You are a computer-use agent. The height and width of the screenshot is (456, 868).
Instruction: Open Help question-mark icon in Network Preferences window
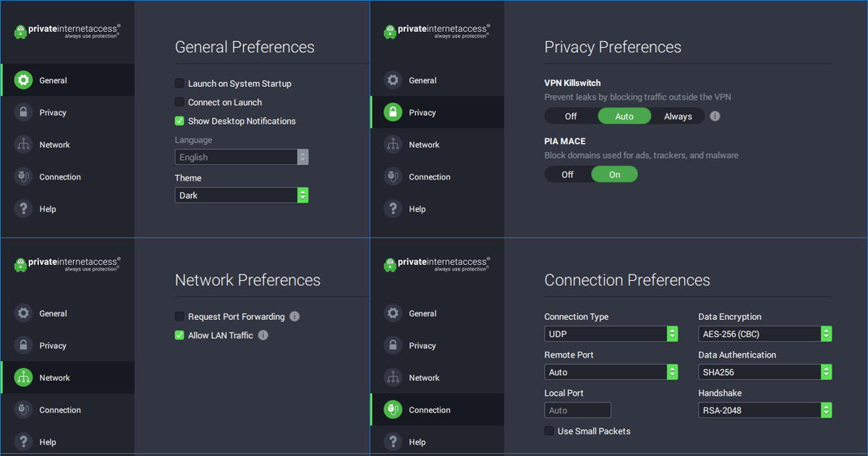pyautogui.click(x=24, y=442)
